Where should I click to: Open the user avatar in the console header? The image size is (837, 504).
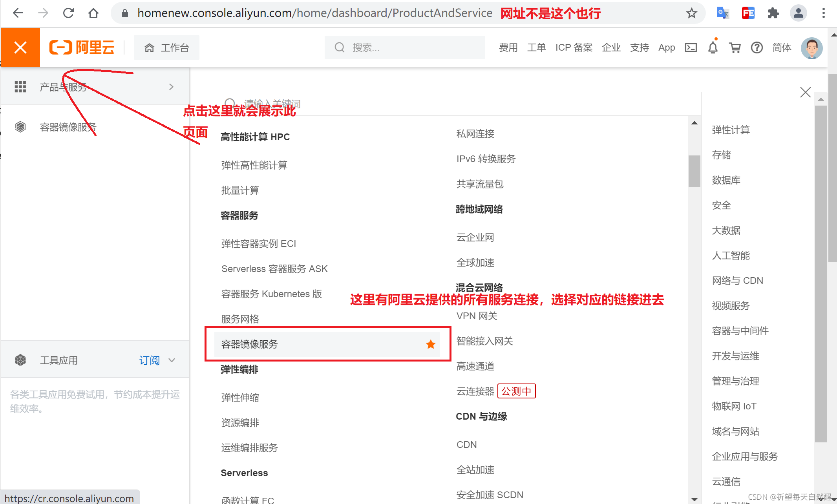click(811, 47)
